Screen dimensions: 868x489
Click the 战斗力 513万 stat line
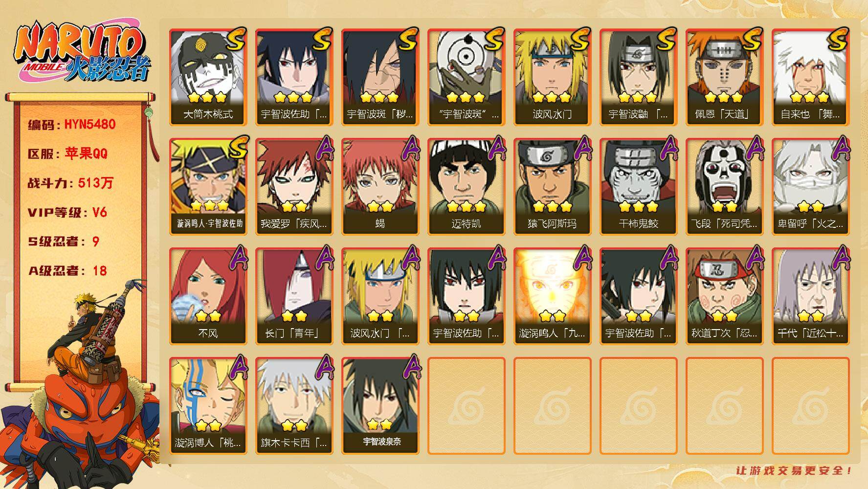(x=70, y=183)
